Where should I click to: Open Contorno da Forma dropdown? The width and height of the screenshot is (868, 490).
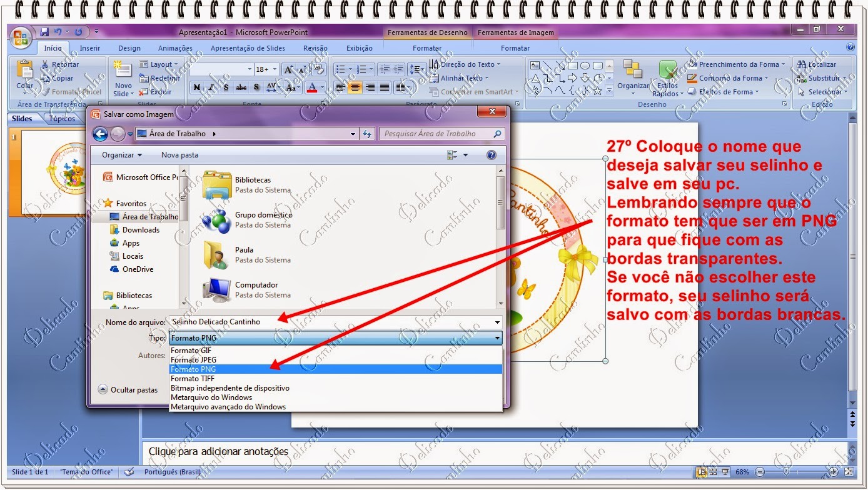(x=727, y=78)
